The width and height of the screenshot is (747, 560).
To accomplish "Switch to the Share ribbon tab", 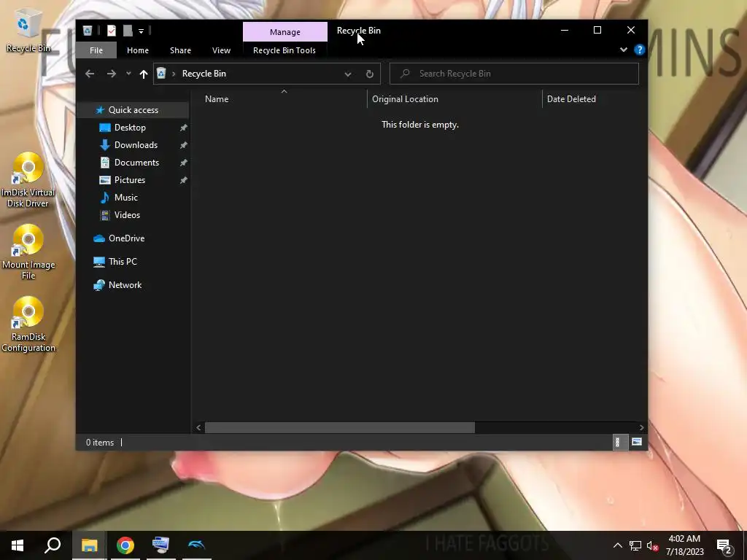I will (181, 50).
